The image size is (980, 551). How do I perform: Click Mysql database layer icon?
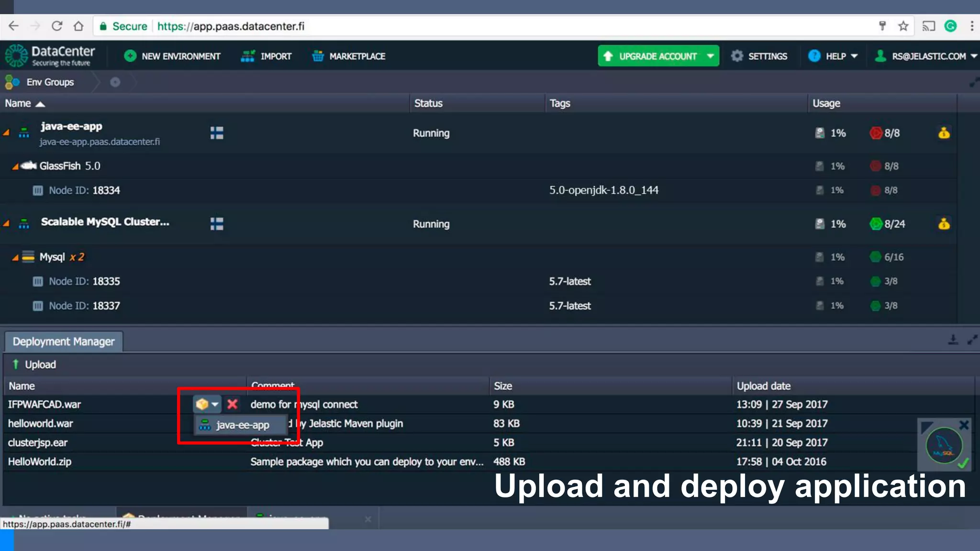28,257
